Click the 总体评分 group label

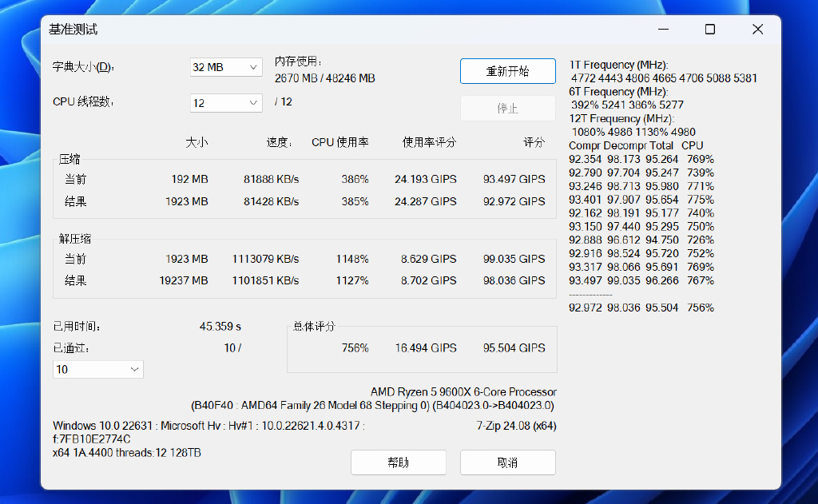click(314, 327)
